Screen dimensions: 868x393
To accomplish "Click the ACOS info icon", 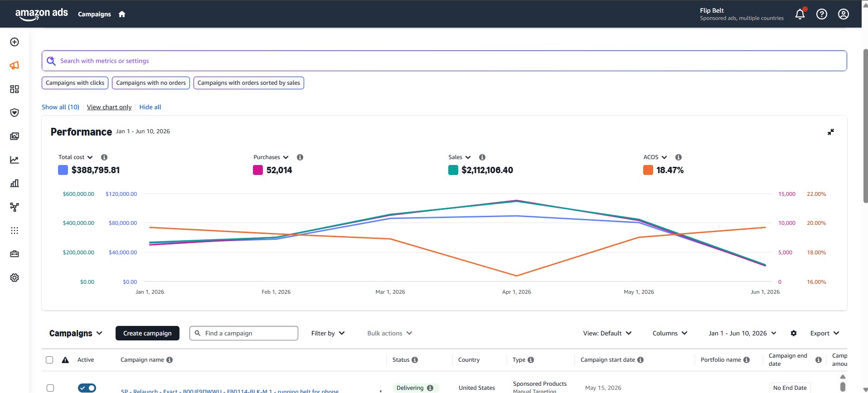I will 679,157.
